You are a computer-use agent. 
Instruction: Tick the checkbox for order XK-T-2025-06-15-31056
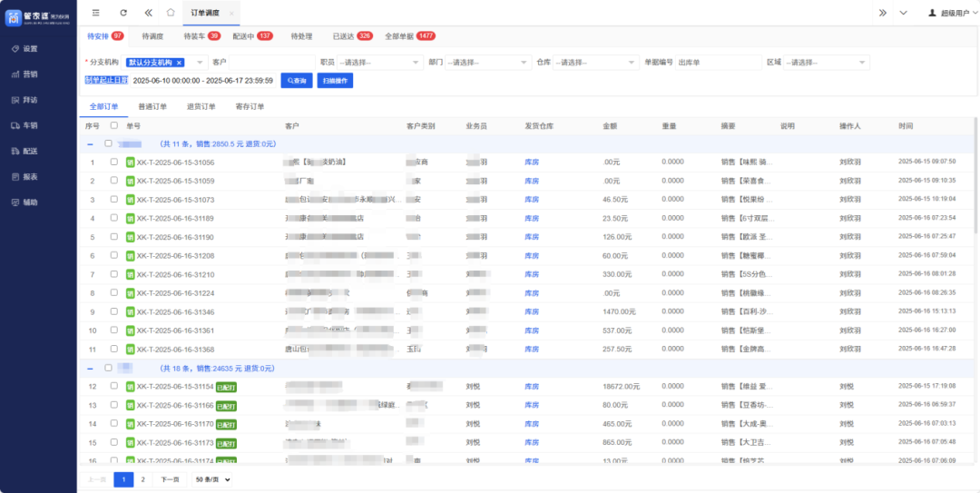[x=114, y=163]
